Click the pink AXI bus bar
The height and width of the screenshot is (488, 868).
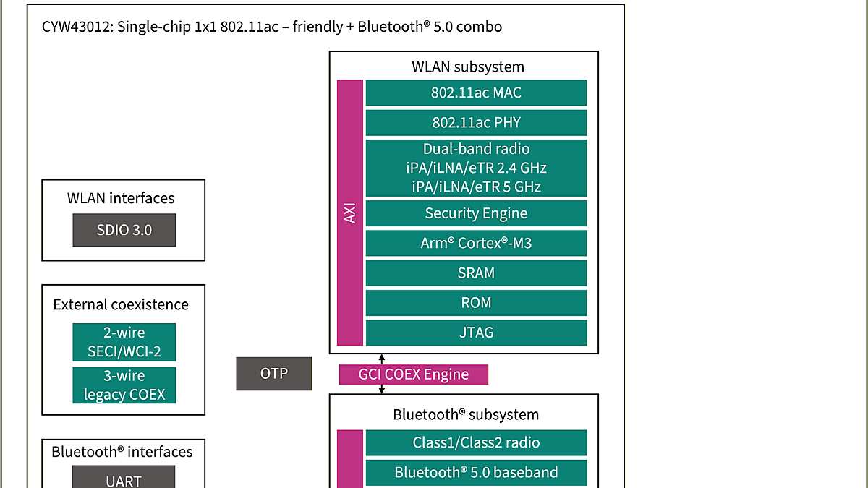click(350, 213)
